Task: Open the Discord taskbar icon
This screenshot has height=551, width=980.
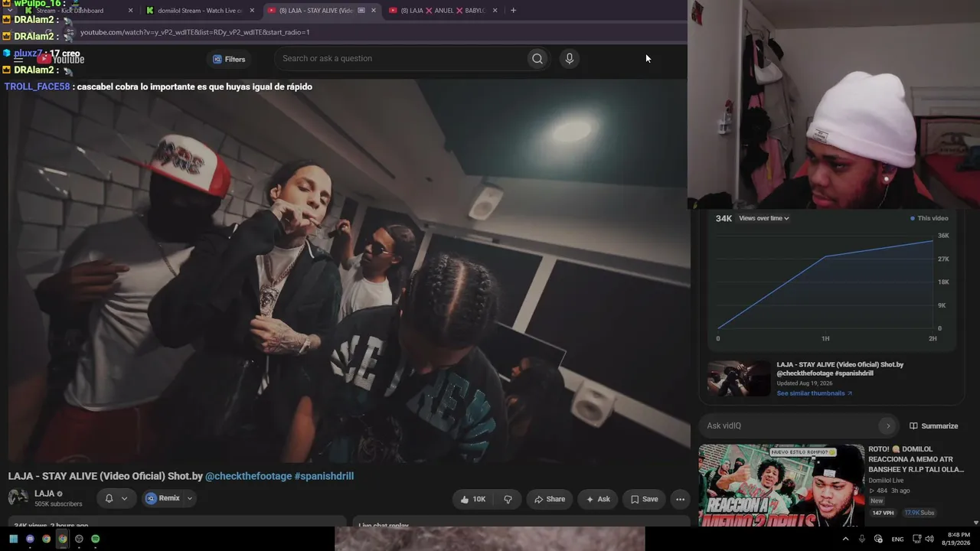Action: coord(30,539)
